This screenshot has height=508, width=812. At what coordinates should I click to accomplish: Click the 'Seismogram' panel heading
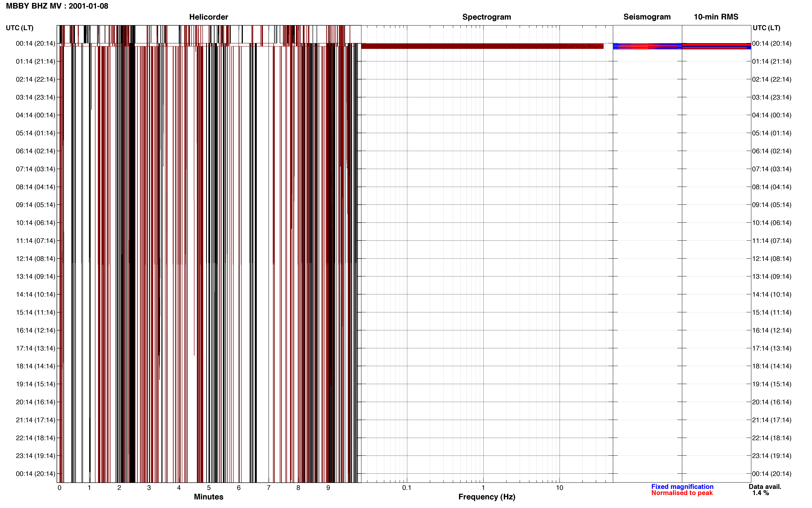647,17
